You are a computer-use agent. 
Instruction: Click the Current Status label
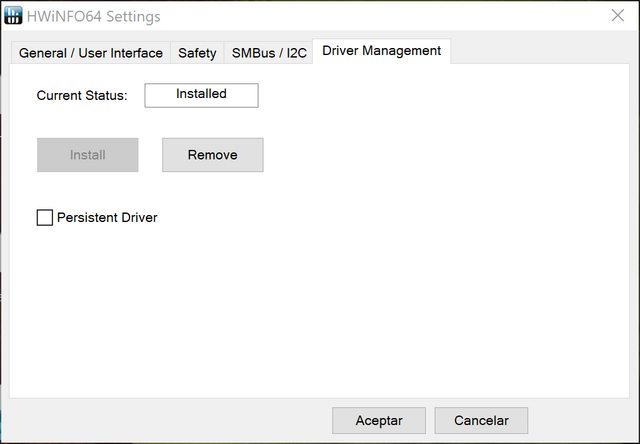[82, 95]
